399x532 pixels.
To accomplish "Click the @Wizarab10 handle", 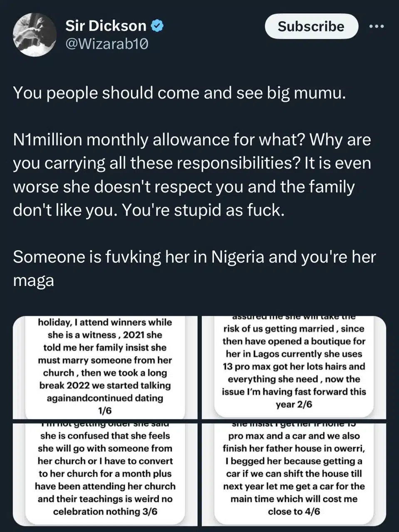I will (107, 44).
